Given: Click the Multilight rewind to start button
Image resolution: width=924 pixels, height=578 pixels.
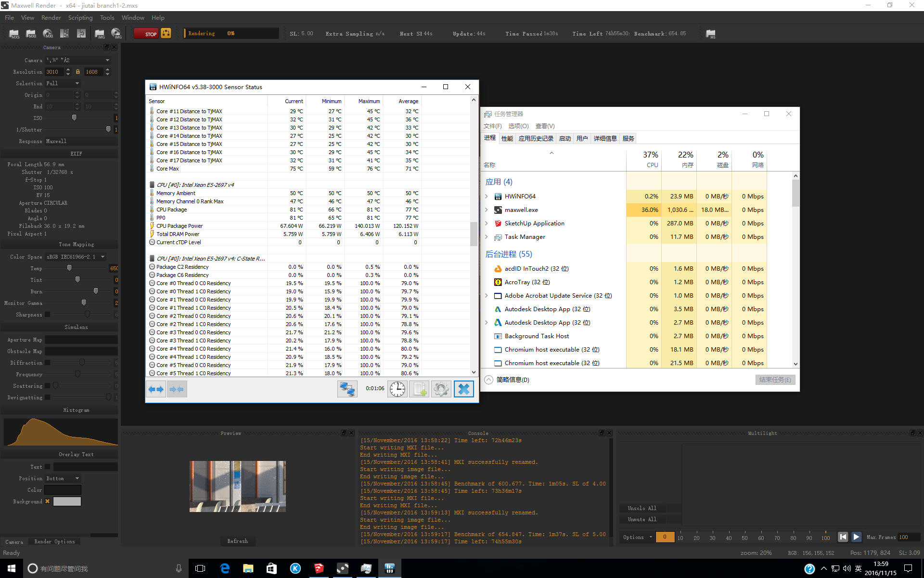Looking at the screenshot, I should (843, 537).
